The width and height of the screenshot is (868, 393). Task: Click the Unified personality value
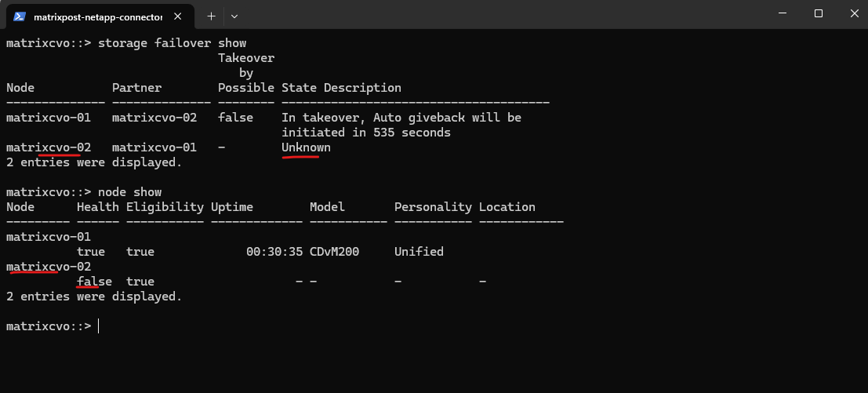[x=419, y=252]
